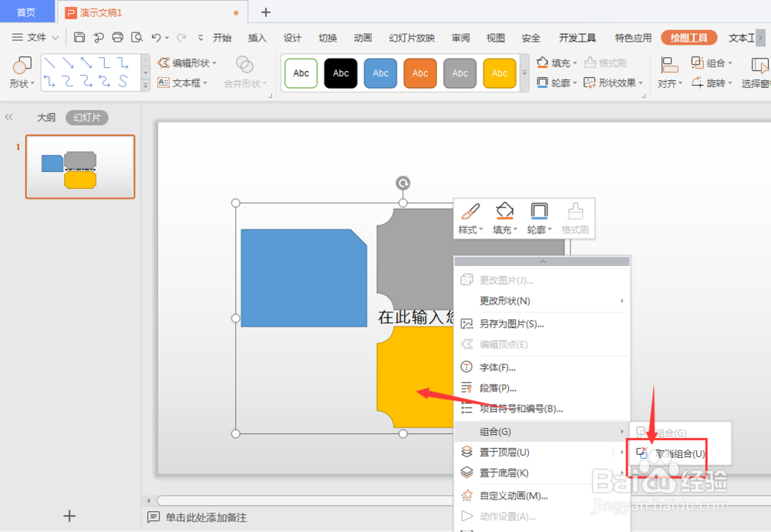This screenshot has height=532, width=771.
Task: Apply the black Abc shape style
Action: 341,73
